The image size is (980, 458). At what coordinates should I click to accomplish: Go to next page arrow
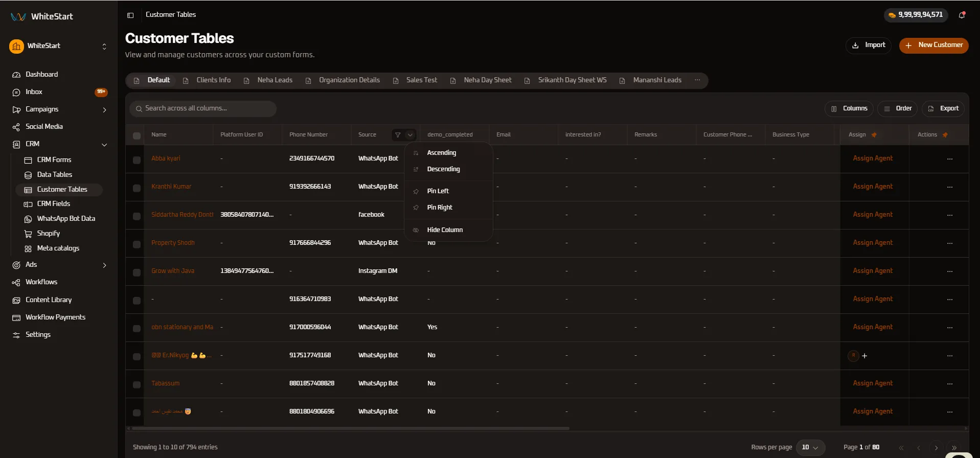tap(936, 448)
